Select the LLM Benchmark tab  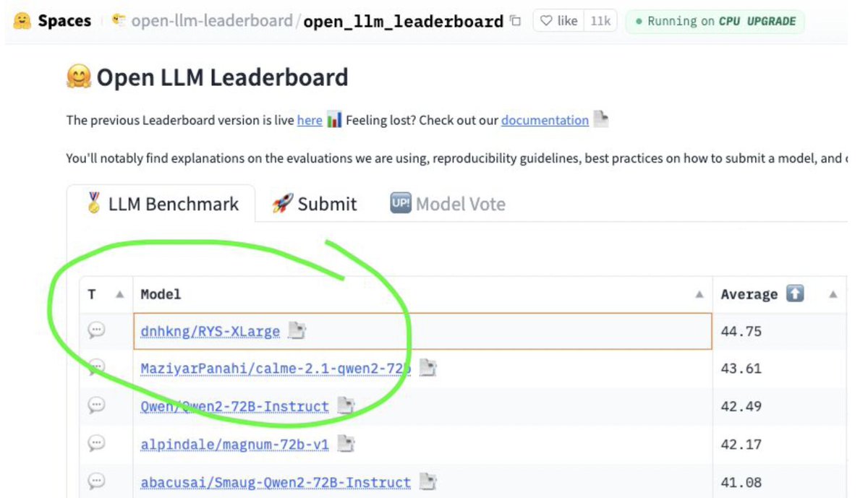[161, 204]
